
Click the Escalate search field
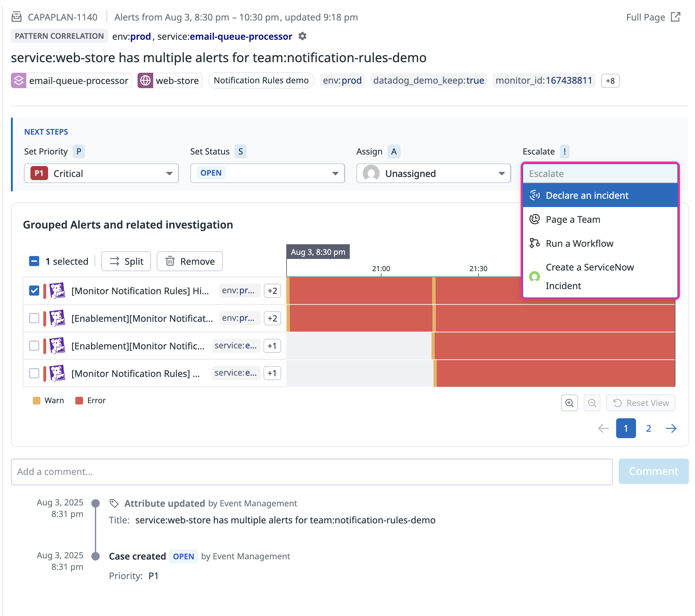pos(600,174)
